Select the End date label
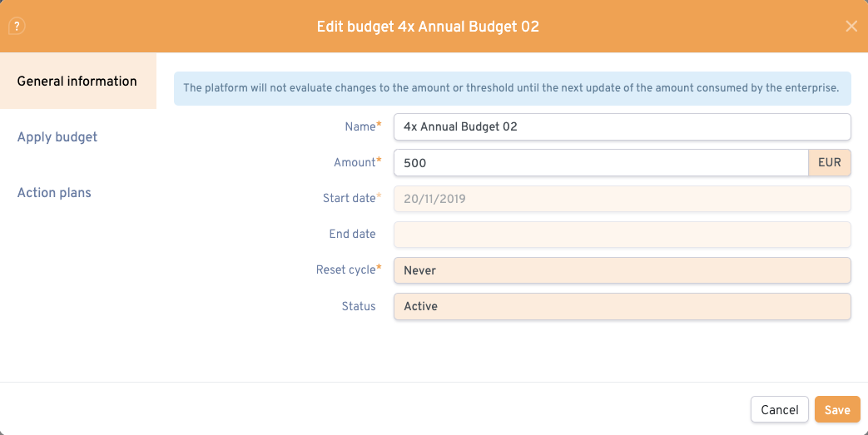This screenshot has width=868, height=435. coord(352,234)
